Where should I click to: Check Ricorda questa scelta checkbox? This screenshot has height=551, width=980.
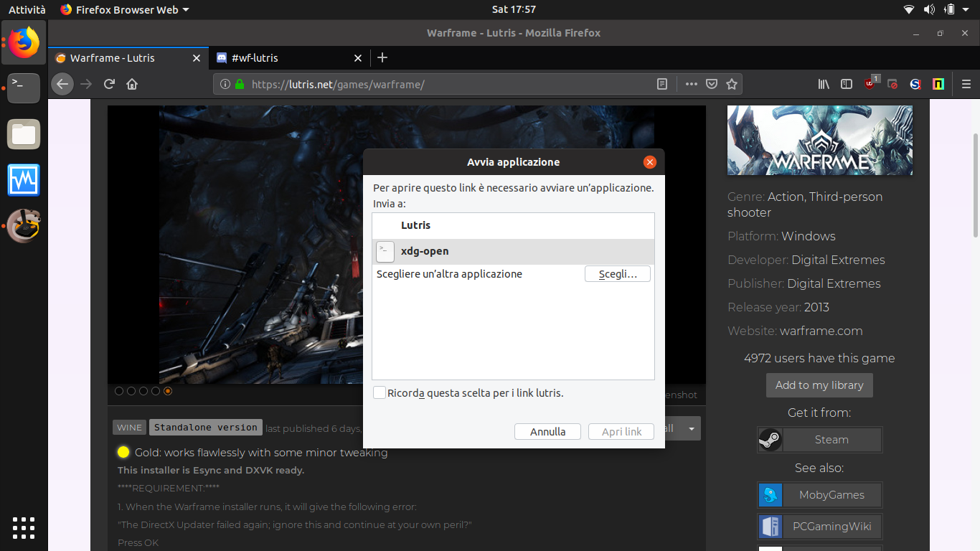point(380,392)
